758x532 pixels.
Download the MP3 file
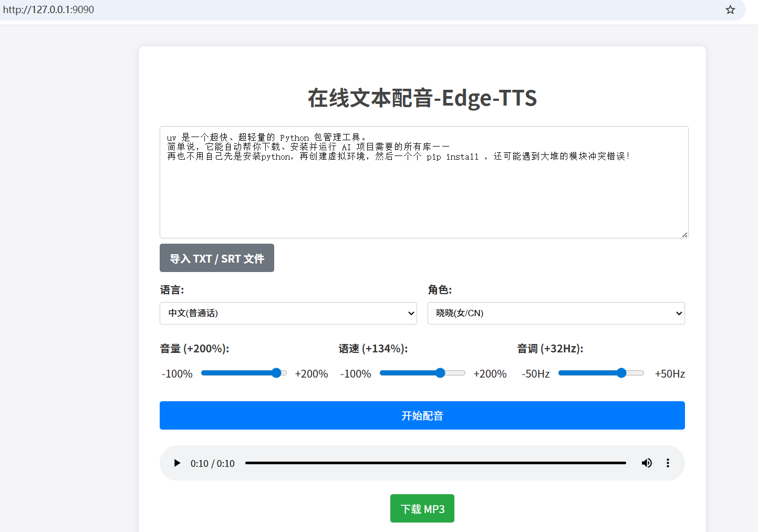pyautogui.click(x=422, y=509)
